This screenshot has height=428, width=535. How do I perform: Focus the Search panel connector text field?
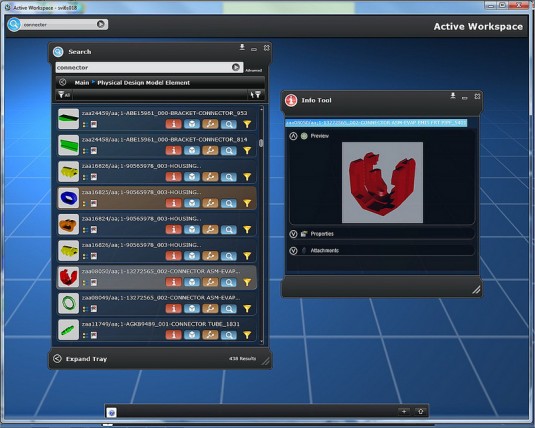tap(143, 68)
